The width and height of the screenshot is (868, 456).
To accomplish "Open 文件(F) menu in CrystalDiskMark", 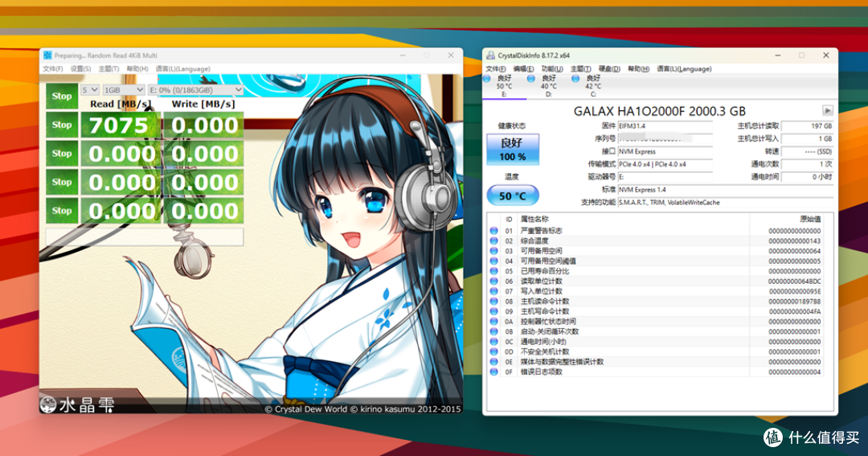I will click(52, 68).
